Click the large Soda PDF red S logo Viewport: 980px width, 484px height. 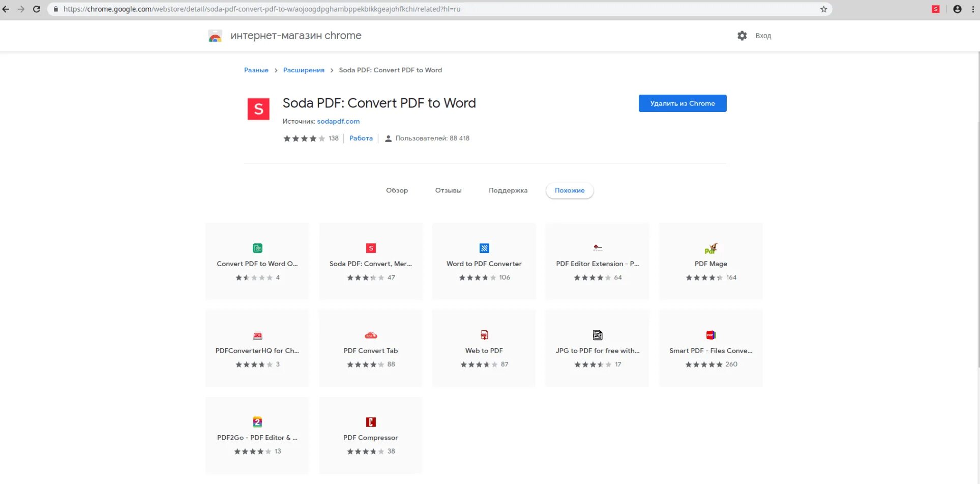pos(258,109)
